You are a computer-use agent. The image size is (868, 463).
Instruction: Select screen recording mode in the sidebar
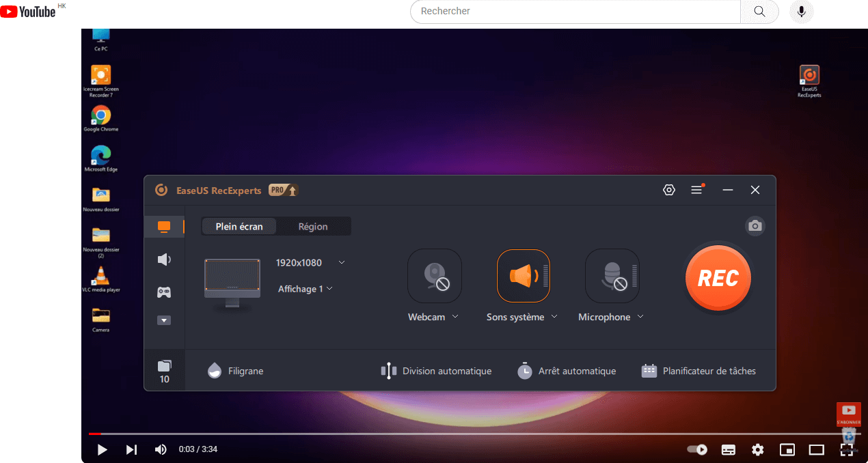pyautogui.click(x=164, y=226)
